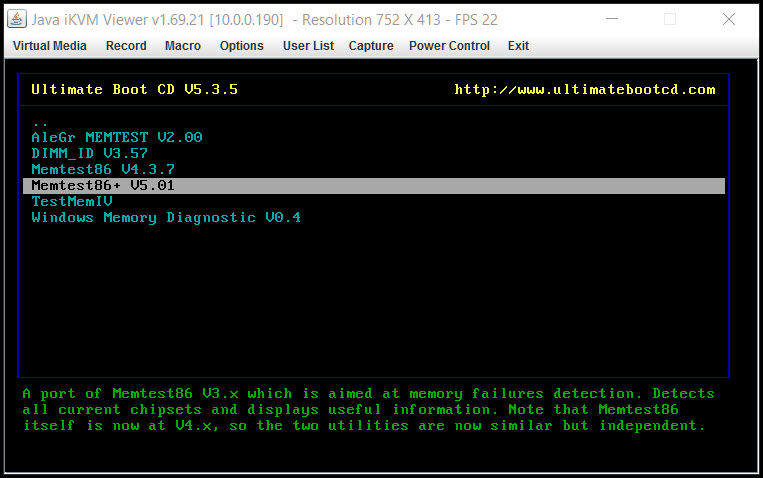Click highlighted Memtest86+ V5.01 entry
Viewport: 763px width, 478px height.
coord(374,185)
